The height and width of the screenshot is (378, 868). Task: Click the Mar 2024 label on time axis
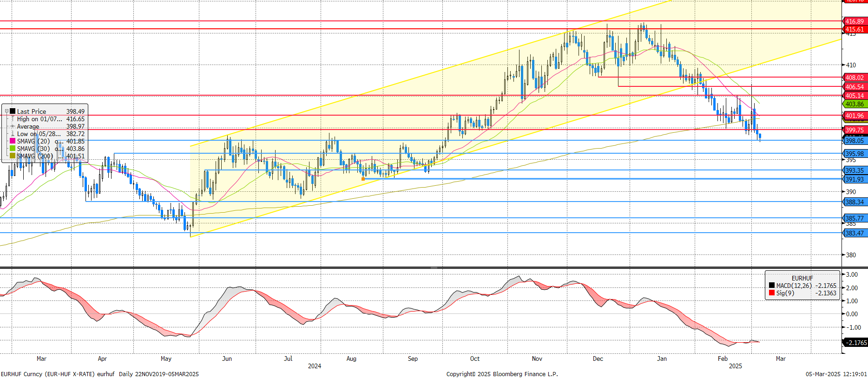[x=41, y=358]
